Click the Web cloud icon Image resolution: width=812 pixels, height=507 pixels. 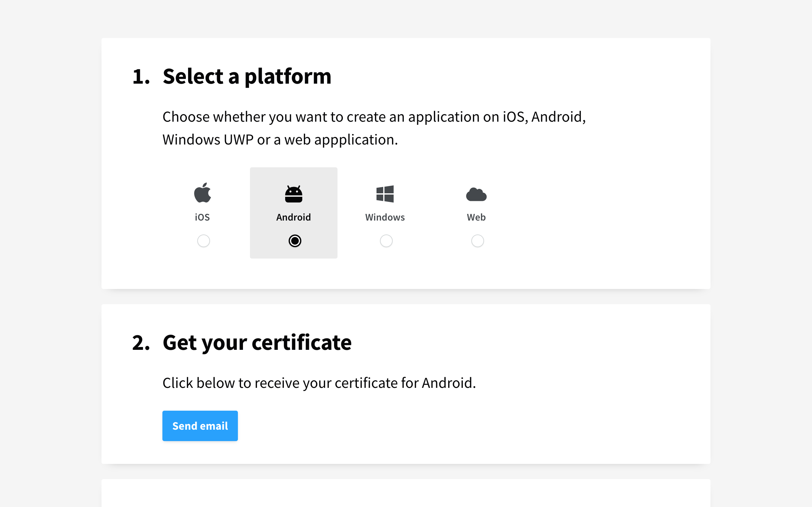(x=476, y=195)
